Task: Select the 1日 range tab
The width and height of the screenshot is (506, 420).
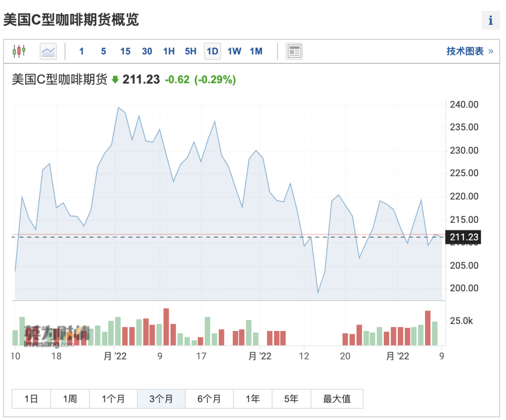Action: [x=31, y=398]
